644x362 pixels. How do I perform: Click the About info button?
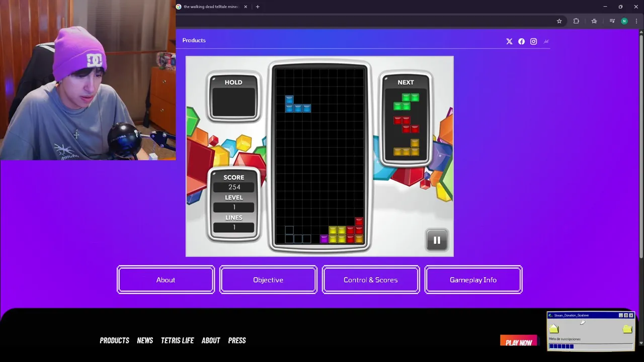coord(166,280)
